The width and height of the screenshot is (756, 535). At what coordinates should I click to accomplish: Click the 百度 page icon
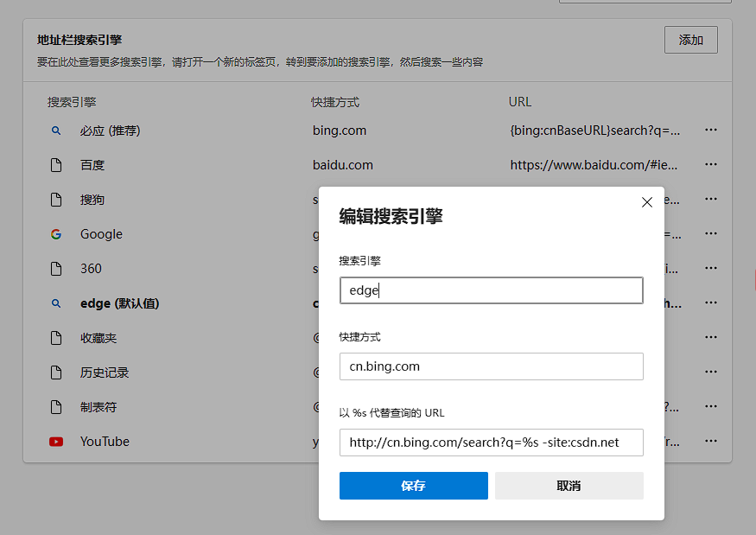coord(56,165)
